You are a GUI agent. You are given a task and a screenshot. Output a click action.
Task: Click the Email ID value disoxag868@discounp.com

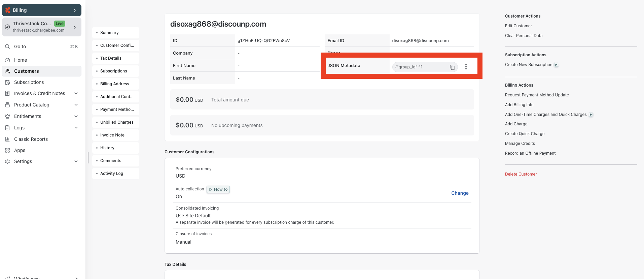point(420,41)
